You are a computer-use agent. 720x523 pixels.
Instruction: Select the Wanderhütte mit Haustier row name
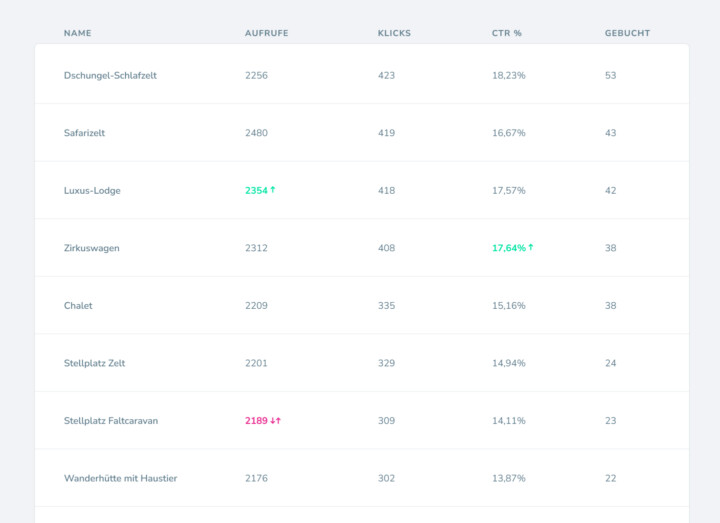coord(121,478)
